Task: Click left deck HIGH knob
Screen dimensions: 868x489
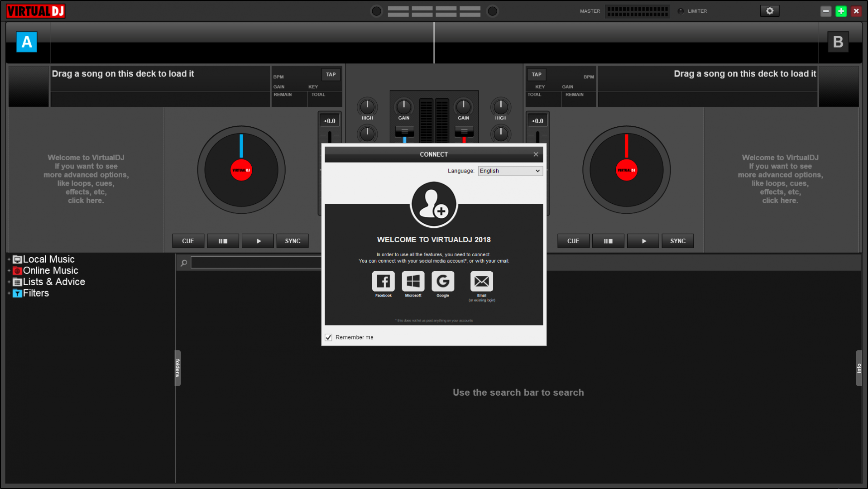Action: [367, 106]
